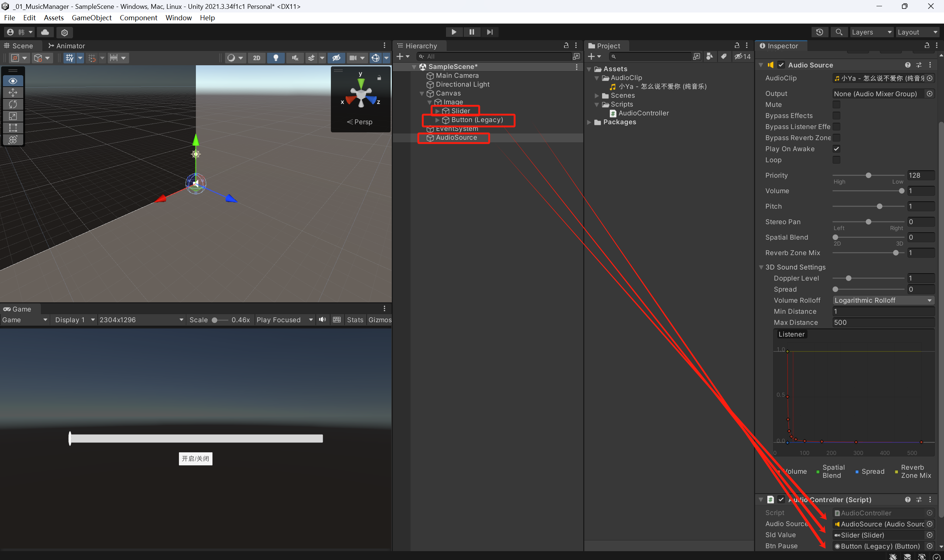Click the Pitch slider handle
Image resolution: width=944 pixels, height=560 pixels.
coord(879,206)
